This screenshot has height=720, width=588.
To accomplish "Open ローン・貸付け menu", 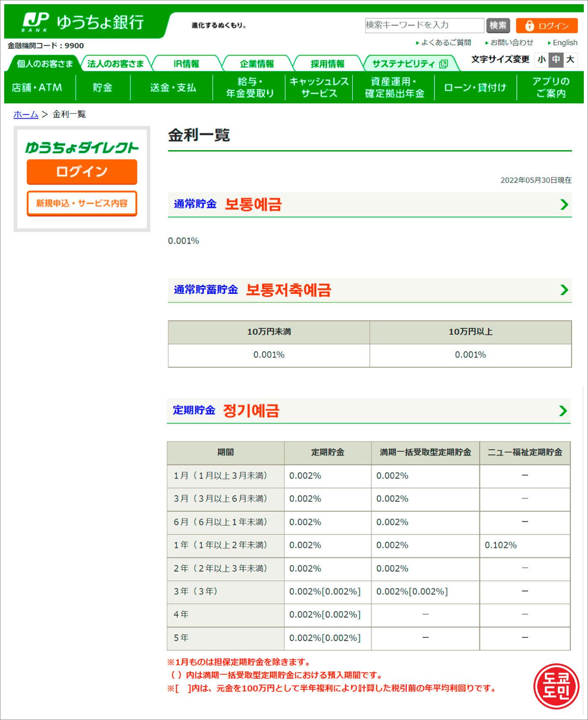I will [x=475, y=87].
